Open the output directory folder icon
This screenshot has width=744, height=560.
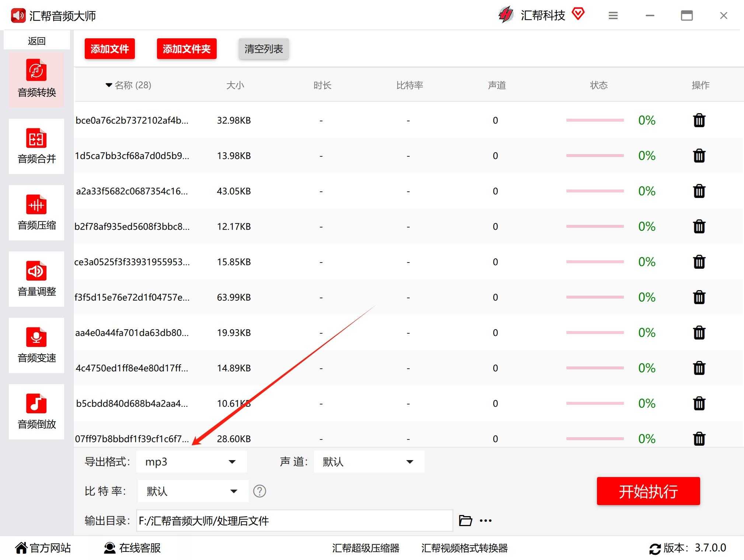point(466,521)
